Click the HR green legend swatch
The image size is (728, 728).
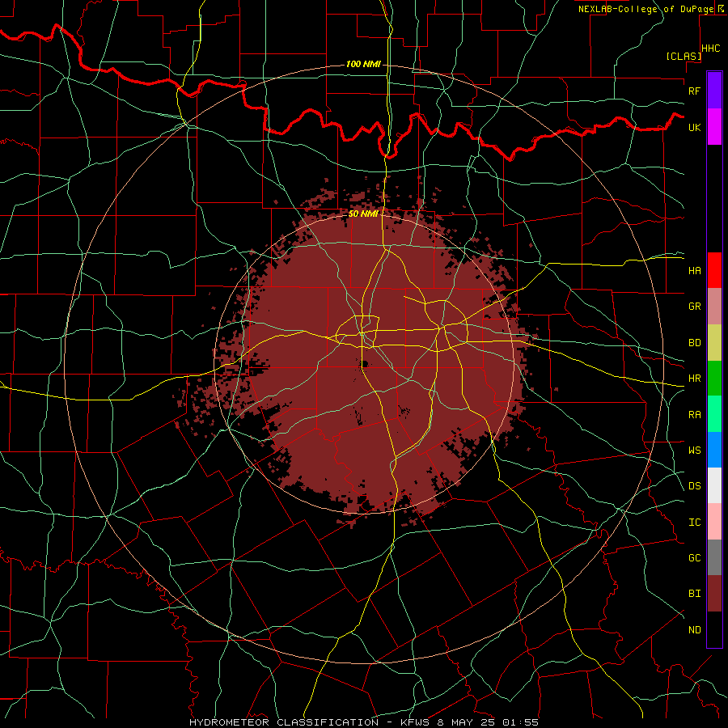pyautogui.click(x=714, y=379)
